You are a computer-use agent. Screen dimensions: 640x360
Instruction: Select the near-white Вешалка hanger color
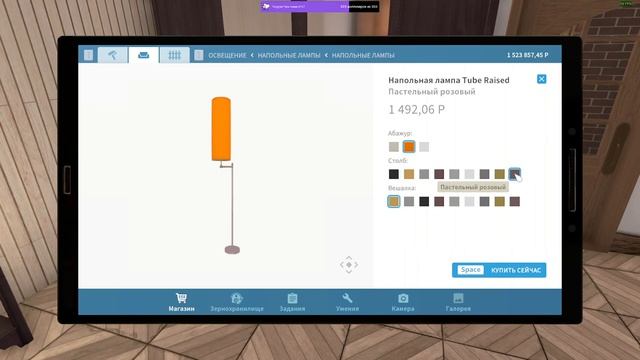[x=469, y=202]
